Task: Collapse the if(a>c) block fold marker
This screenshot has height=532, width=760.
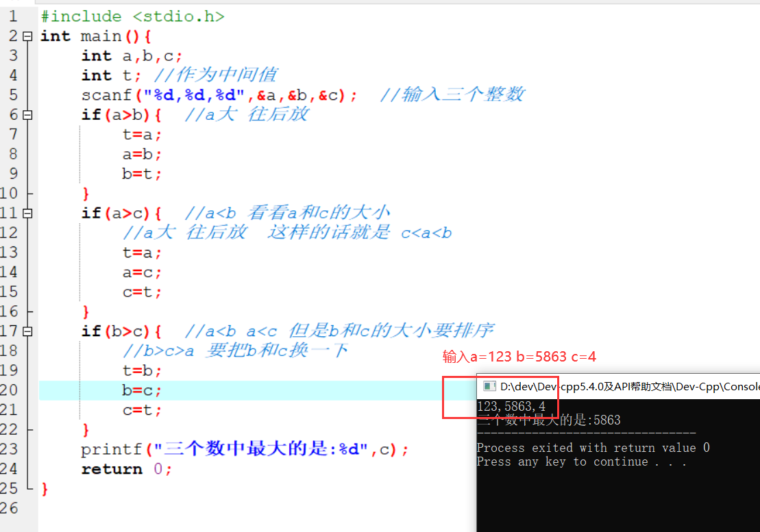Action: click(27, 214)
